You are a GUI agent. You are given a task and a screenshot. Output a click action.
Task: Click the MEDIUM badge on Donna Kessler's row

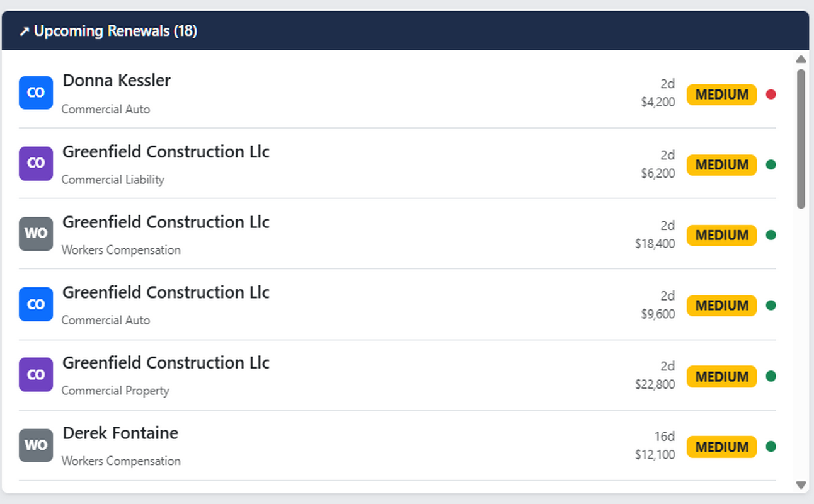[721, 94]
